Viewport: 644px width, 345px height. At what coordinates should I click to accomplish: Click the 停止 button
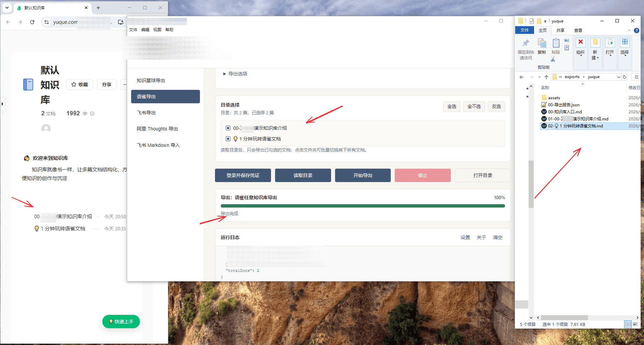click(x=423, y=175)
